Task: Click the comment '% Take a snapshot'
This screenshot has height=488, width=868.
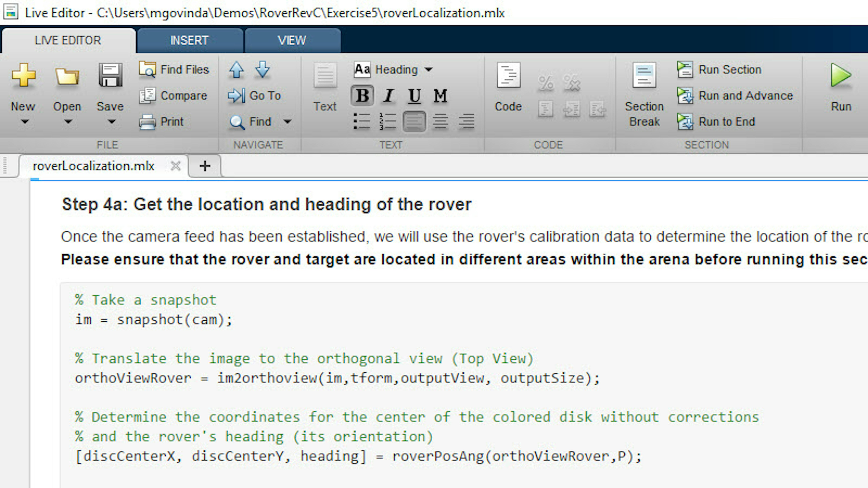Action: point(146,300)
